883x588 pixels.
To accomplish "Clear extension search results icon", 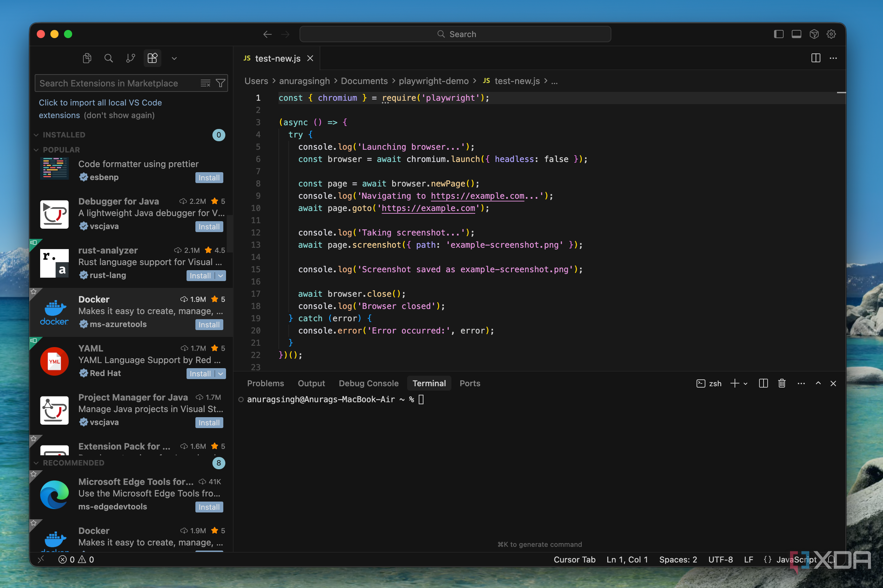I will [x=205, y=83].
